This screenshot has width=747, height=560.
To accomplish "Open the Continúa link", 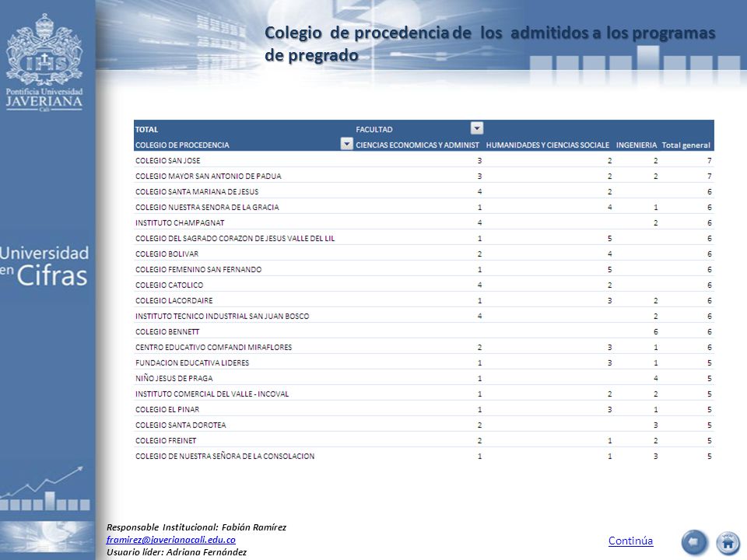I will 630,541.
